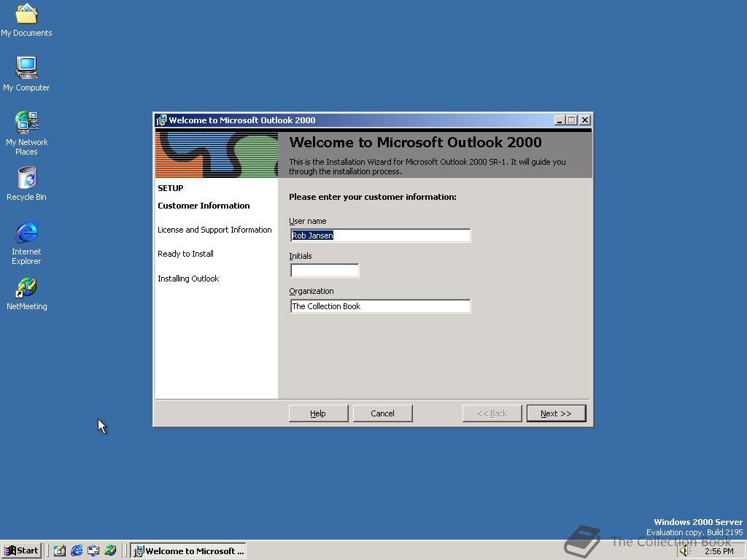Click the Initials label
This screenshot has width=747, height=560.
point(301,256)
